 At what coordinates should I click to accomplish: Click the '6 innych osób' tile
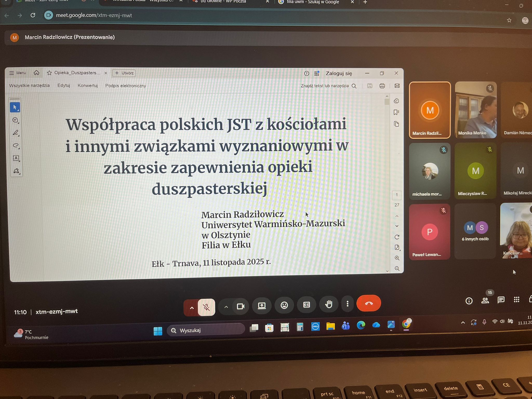(x=475, y=231)
